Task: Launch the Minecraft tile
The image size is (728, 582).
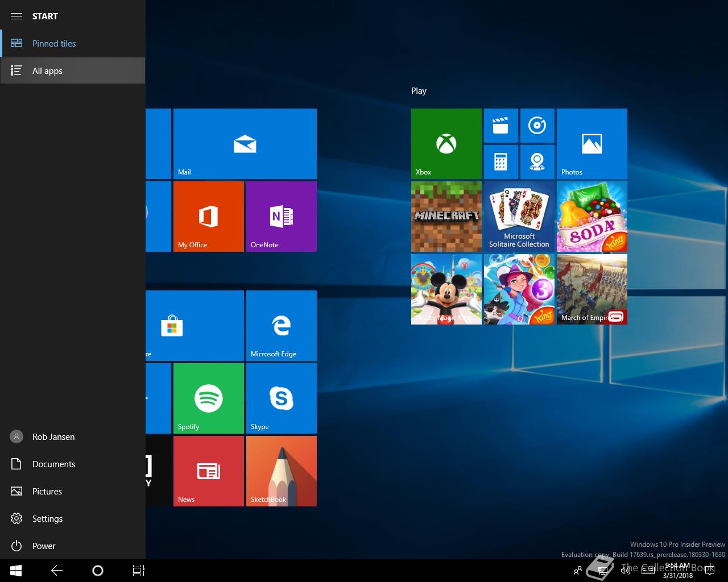Action: (x=446, y=217)
